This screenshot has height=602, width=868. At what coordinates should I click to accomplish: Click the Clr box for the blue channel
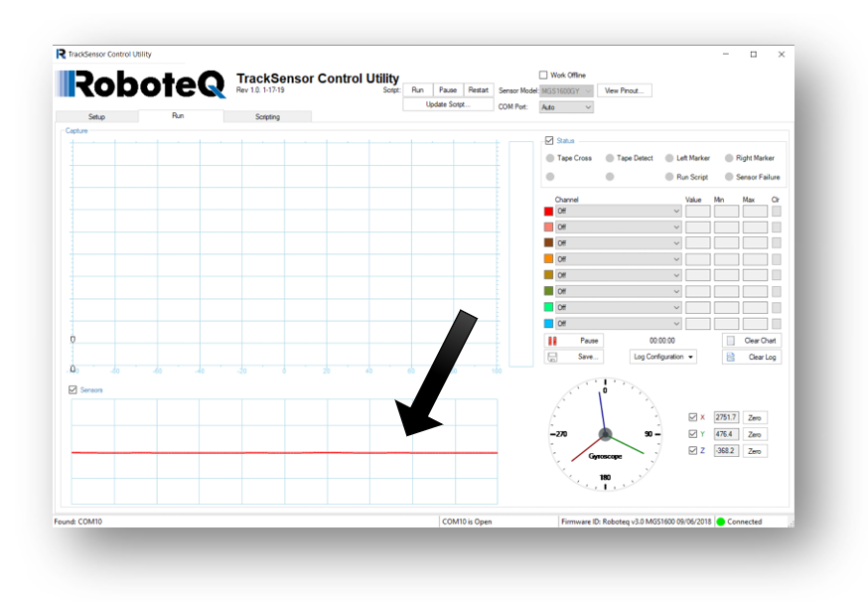[x=777, y=324]
